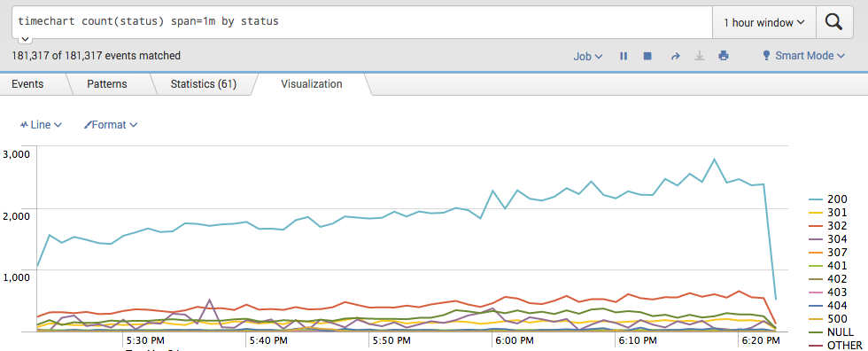Toggle the 302 legend entry

pos(827,226)
